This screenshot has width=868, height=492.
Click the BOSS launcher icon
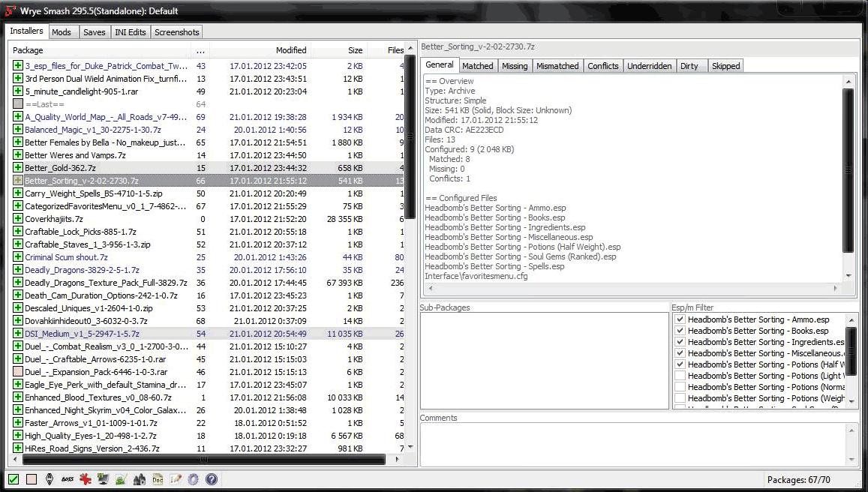68,479
